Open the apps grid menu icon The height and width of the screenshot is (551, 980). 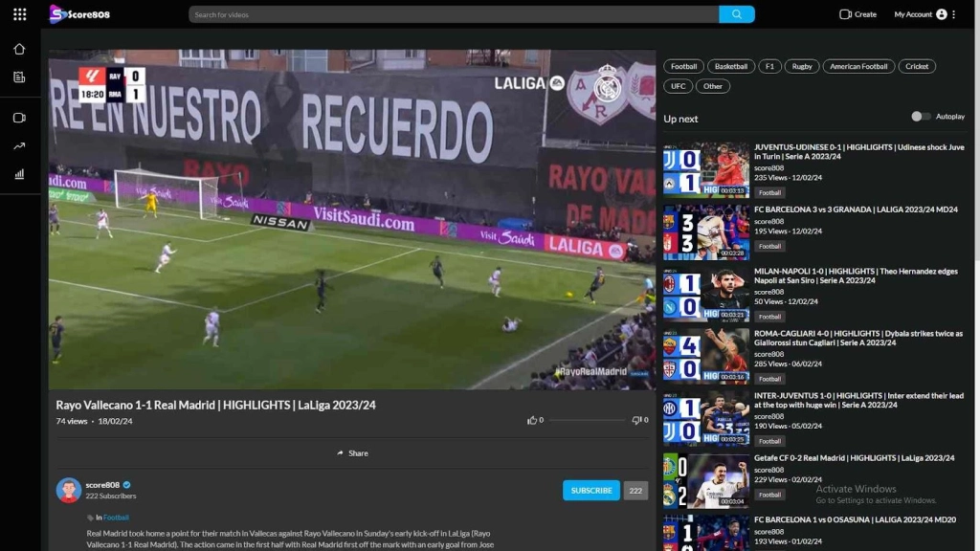point(19,14)
